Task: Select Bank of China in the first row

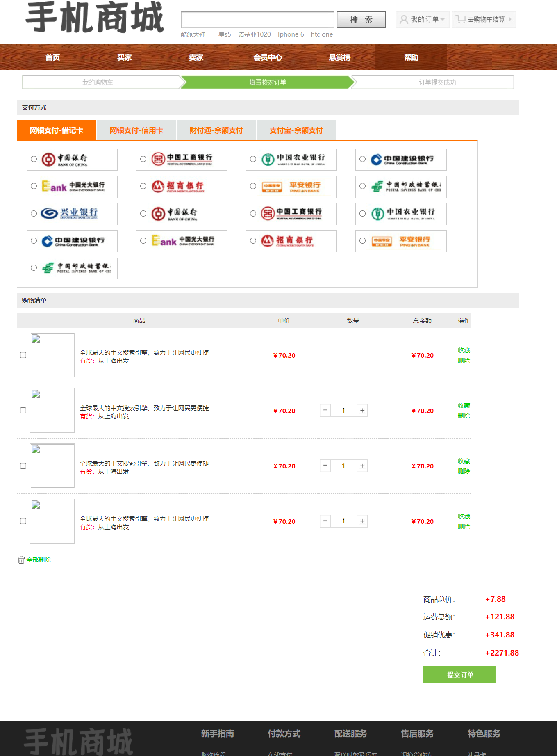Action: pyautogui.click(x=34, y=159)
